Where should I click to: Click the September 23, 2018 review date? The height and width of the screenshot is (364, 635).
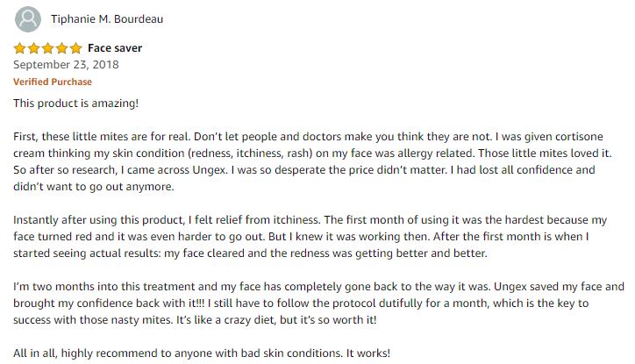pyautogui.click(x=66, y=65)
